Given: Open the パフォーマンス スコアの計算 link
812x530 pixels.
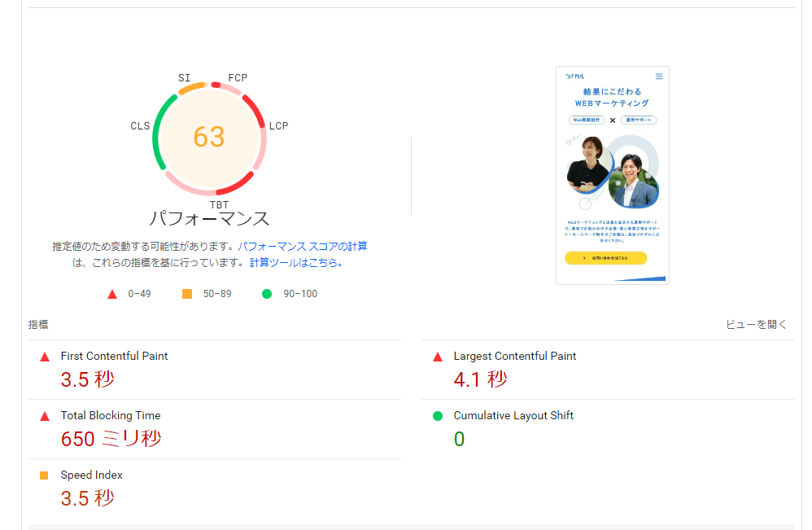Looking at the screenshot, I should click(302, 246).
